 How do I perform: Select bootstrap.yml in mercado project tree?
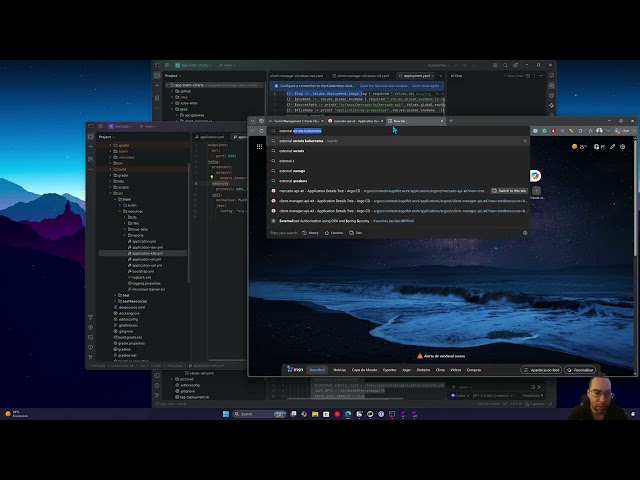point(141,271)
